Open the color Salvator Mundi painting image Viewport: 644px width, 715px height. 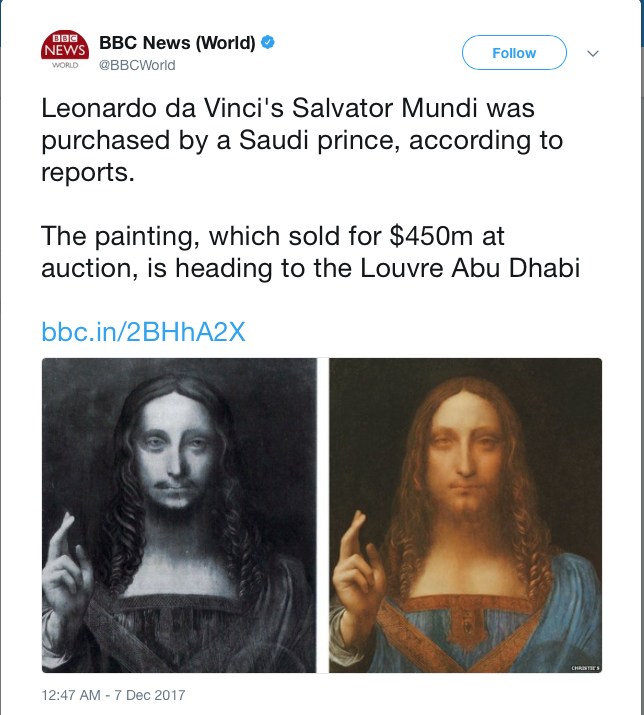[x=465, y=515]
